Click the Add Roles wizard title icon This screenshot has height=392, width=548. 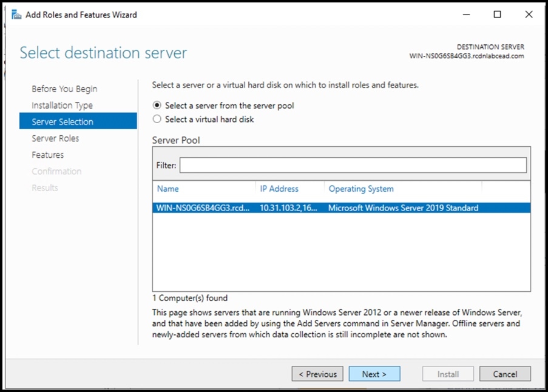point(16,15)
